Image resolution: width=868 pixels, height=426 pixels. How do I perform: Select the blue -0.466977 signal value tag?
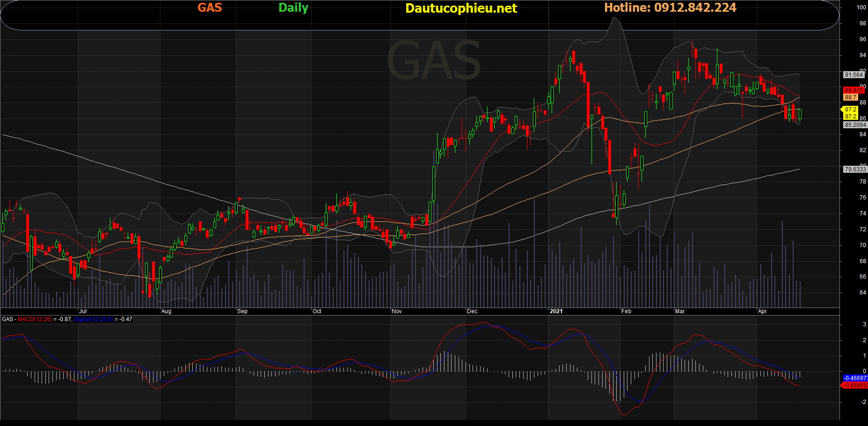pos(855,378)
